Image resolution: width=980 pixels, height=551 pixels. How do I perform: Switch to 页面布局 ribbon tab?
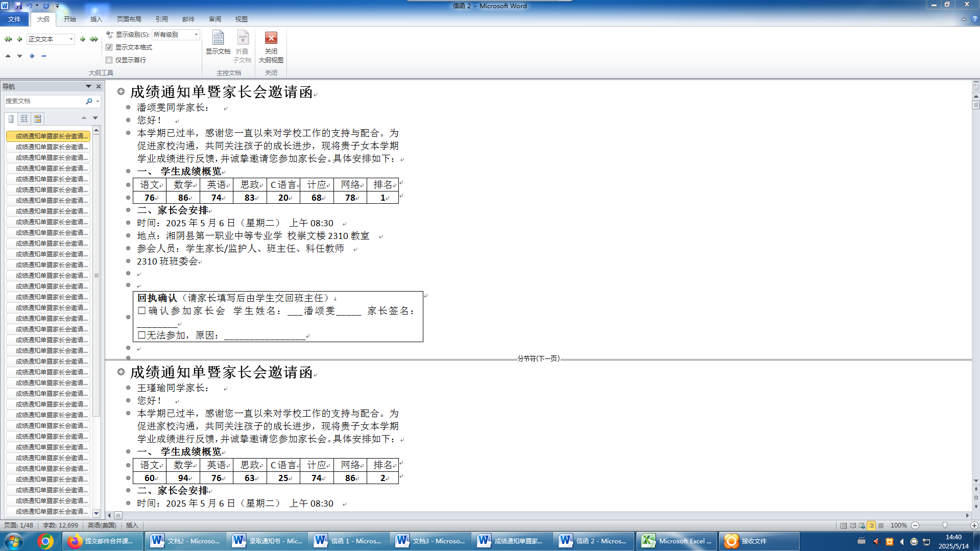point(129,19)
